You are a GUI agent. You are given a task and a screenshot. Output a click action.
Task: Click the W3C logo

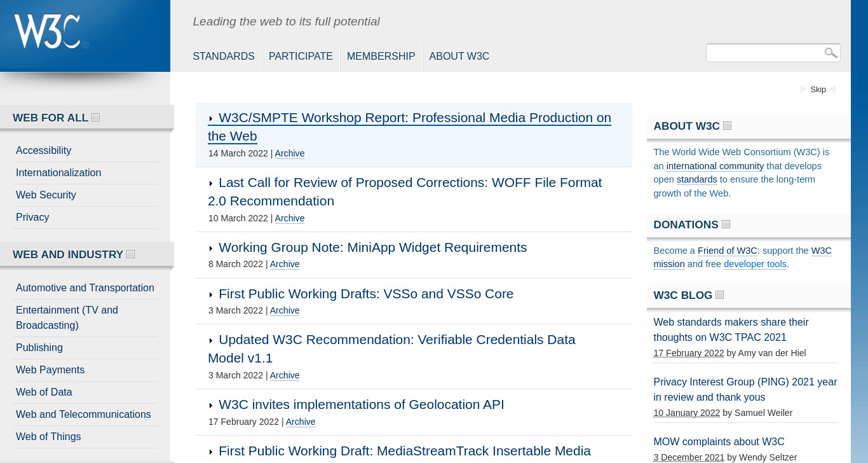(51, 31)
